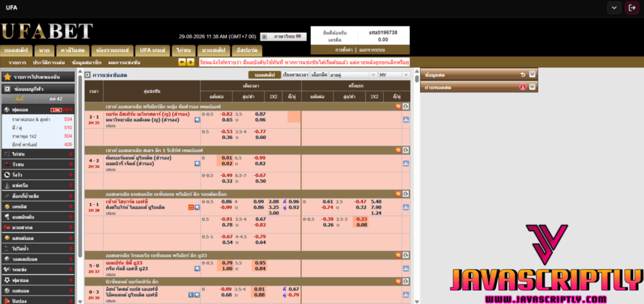Favorite the 5 - 0 match blue star
The width and height of the screenshot is (644, 304).
click(197, 269)
